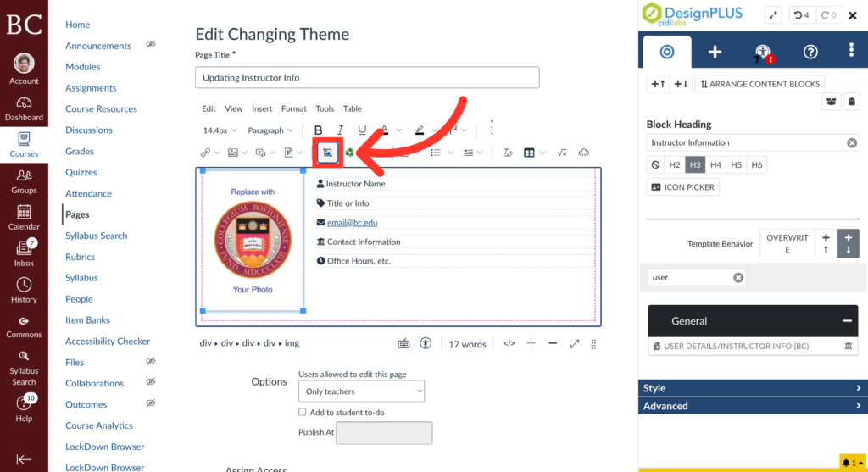
Task: Click Arrange Content Blocks button
Action: click(760, 84)
